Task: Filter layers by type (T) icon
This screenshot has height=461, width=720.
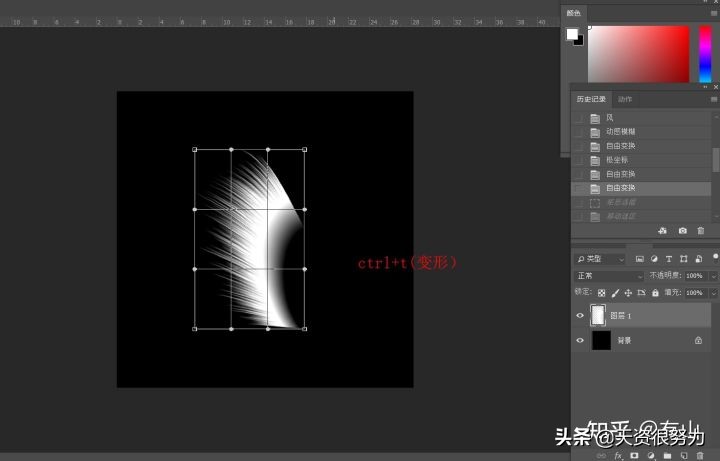Action: pyautogui.click(x=669, y=259)
